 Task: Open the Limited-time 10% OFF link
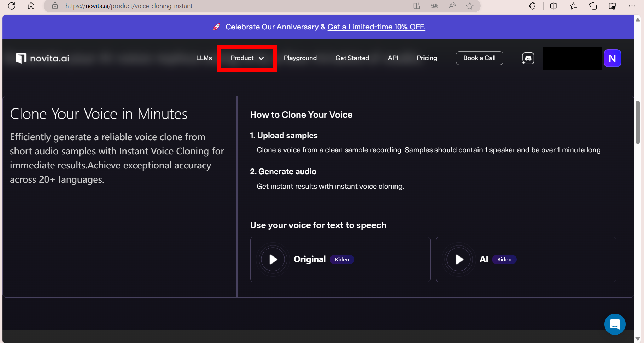click(x=376, y=27)
